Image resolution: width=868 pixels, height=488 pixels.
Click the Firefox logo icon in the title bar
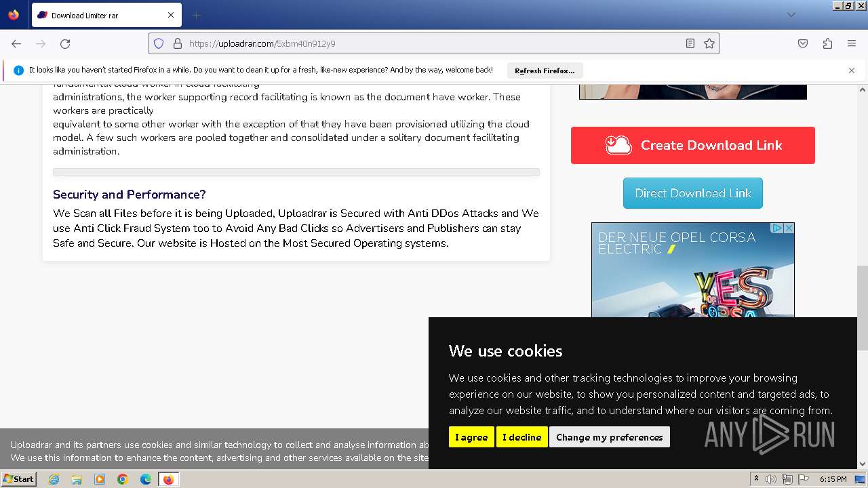tap(14, 15)
